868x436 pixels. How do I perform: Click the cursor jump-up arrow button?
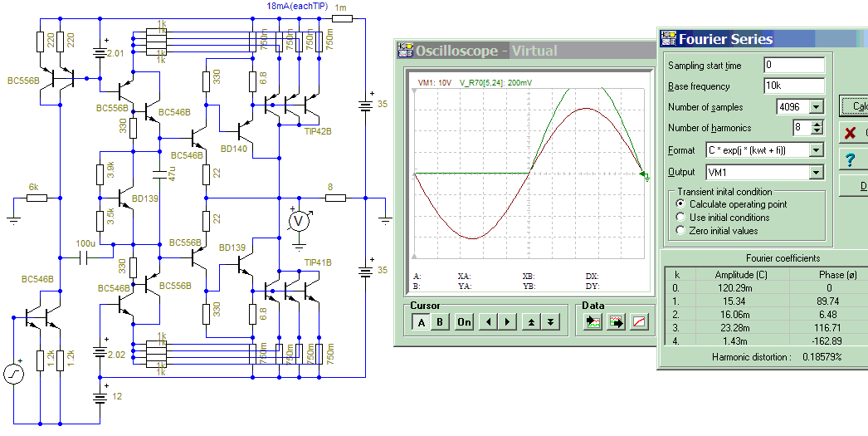point(531,322)
